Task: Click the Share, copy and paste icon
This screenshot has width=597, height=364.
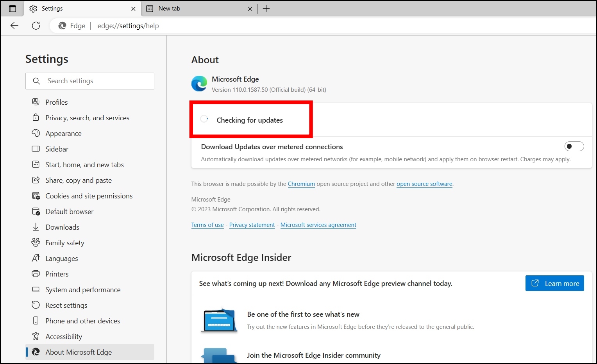Action: click(36, 180)
